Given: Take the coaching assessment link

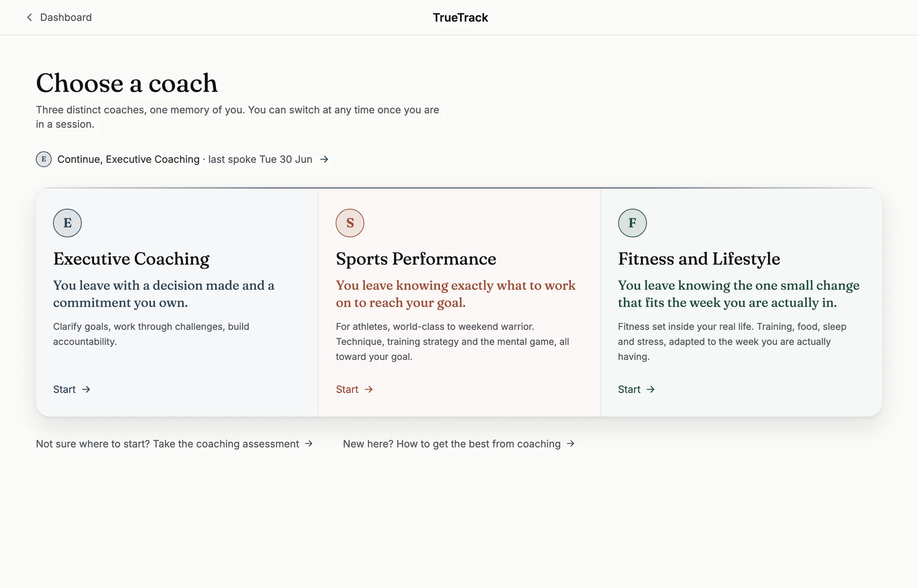Looking at the screenshot, I should pos(175,444).
